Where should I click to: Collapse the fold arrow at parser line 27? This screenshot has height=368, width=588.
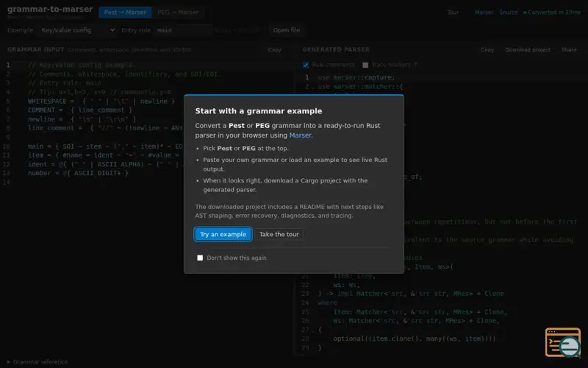[x=313, y=330]
